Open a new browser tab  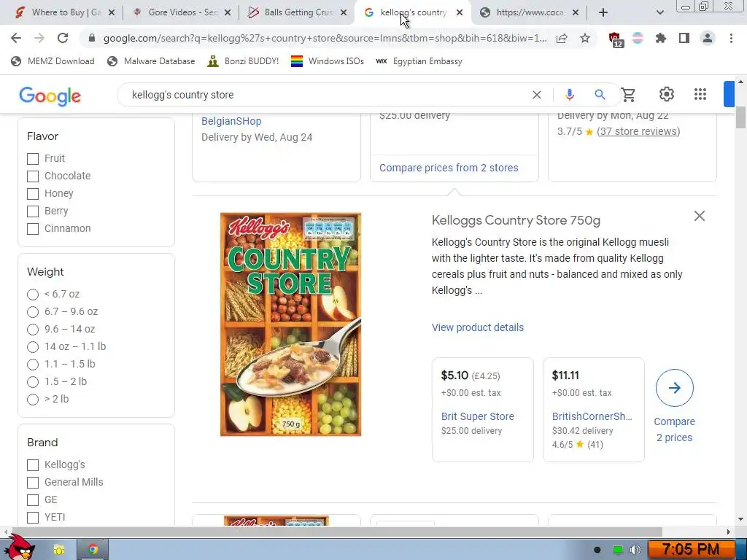[x=603, y=12]
